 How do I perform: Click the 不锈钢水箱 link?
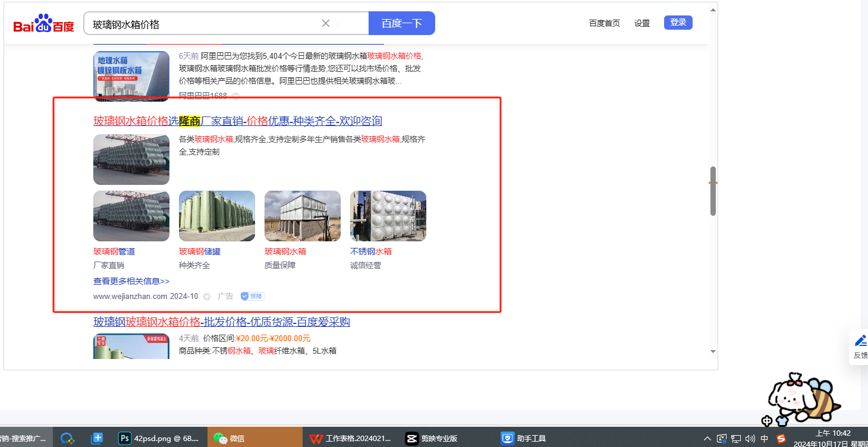point(371,251)
